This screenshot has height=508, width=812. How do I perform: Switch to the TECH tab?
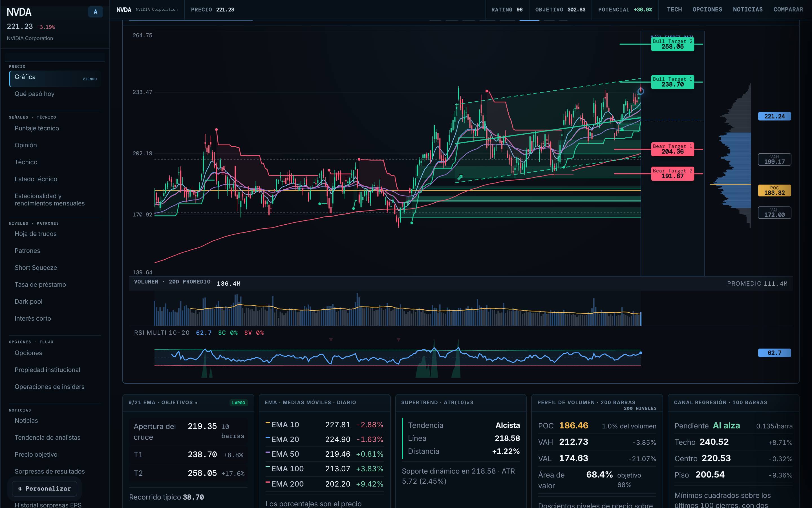674,9
